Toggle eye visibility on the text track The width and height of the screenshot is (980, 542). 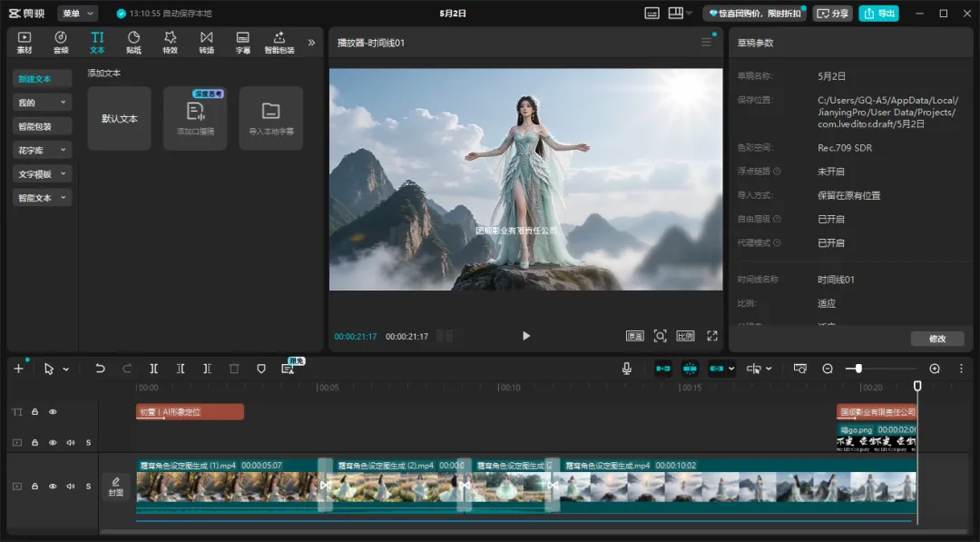click(53, 412)
